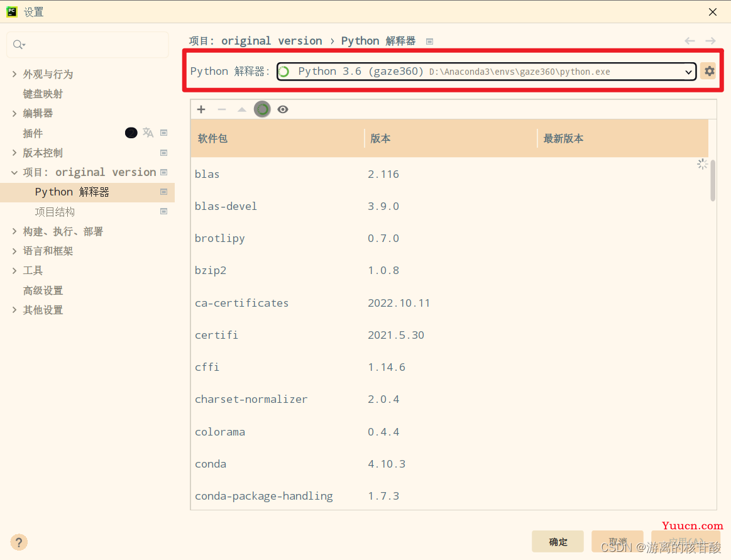731x560 pixels.
Task: Click the package list vertical scrollbar
Action: tap(712, 180)
